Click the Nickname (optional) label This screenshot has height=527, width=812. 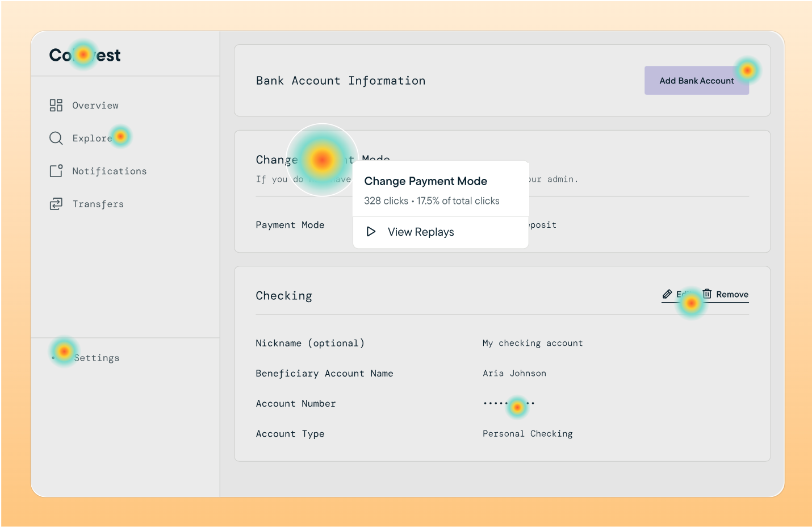tap(310, 343)
